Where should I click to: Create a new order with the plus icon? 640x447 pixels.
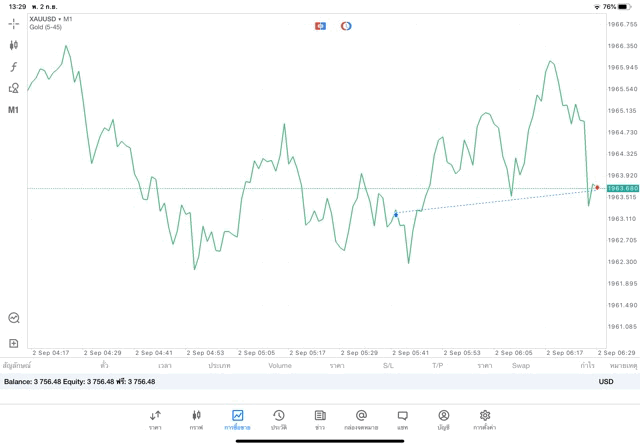(14, 343)
